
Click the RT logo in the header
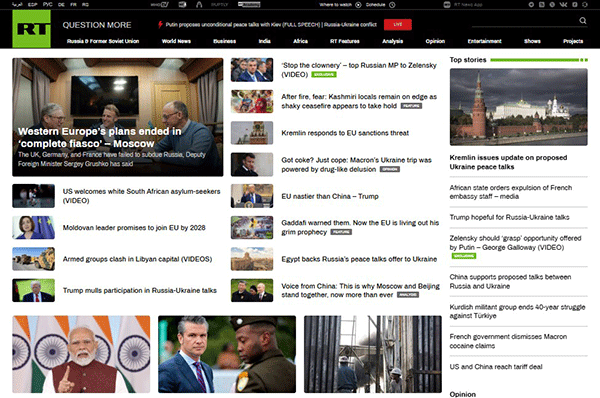coord(31,29)
